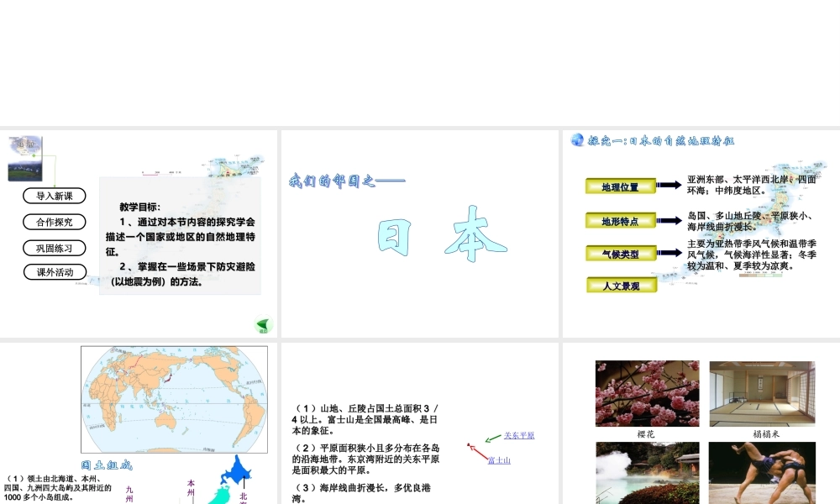Click the green back arrow icon
Viewport: 840px width, 504px height.
(x=263, y=324)
